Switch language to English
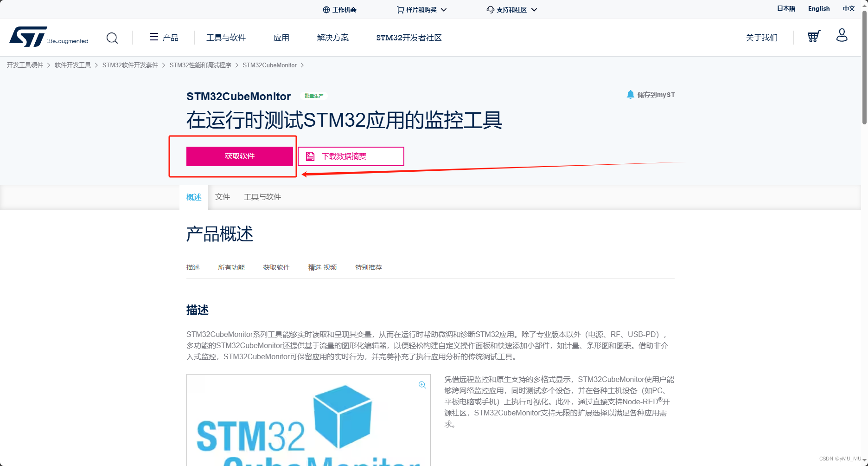Screen dimensions: 868x466 [818, 8]
